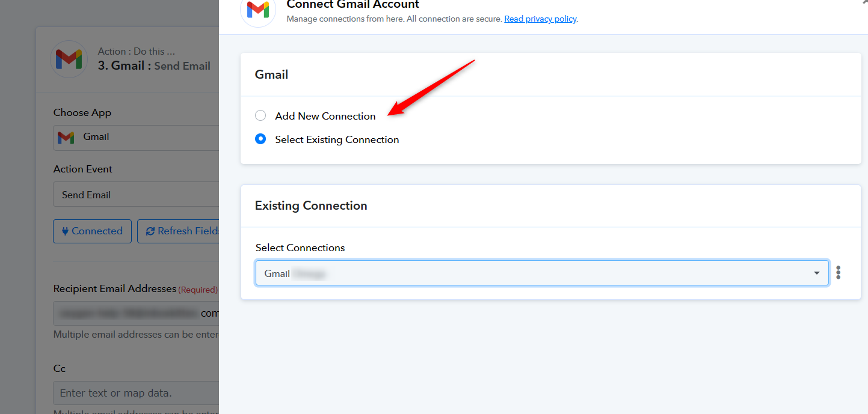Click the Gmail icon beside the 3. Gmail step title
This screenshot has width=868, height=414.
point(69,59)
